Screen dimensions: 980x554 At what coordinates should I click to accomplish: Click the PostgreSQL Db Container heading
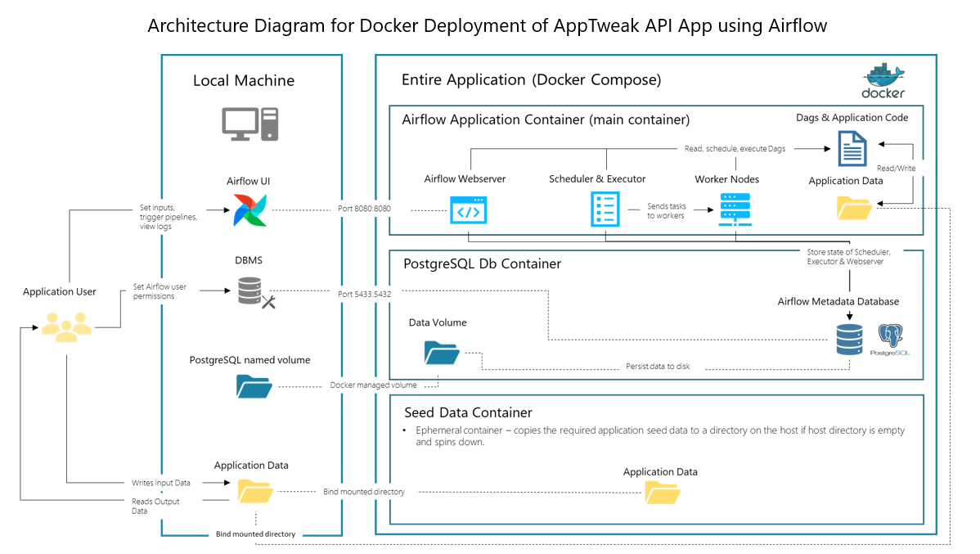pos(482,263)
